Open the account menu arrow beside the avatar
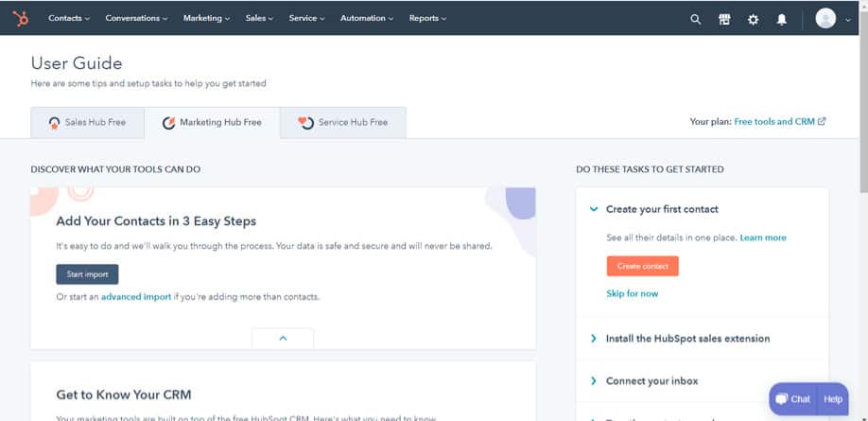 click(847, 19)
